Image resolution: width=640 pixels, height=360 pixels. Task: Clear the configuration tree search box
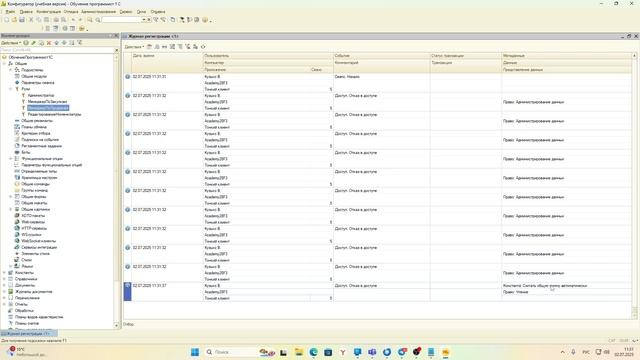pos(117,50)
